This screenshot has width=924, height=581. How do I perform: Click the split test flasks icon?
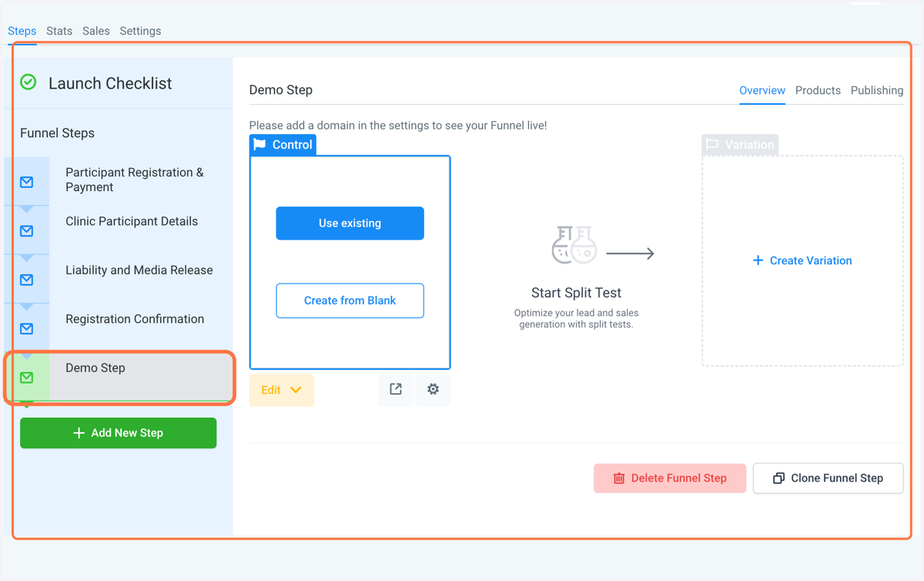click(x=574, y=244)
